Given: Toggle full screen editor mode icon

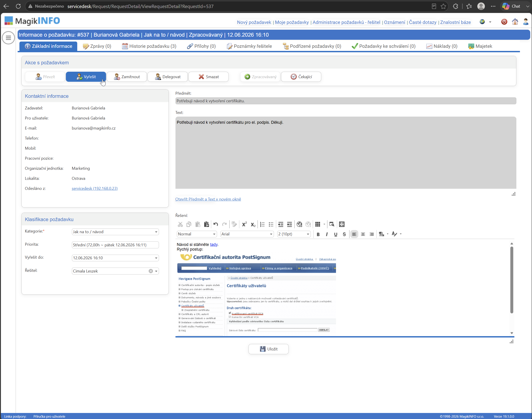Looking at the screenshot, I should tap(342, 224).
